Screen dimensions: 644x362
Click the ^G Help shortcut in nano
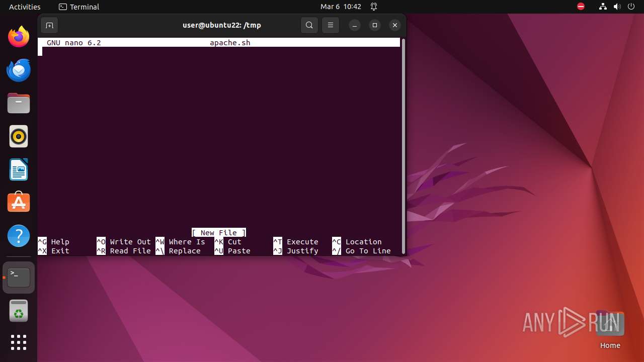(x=53, y=242)
